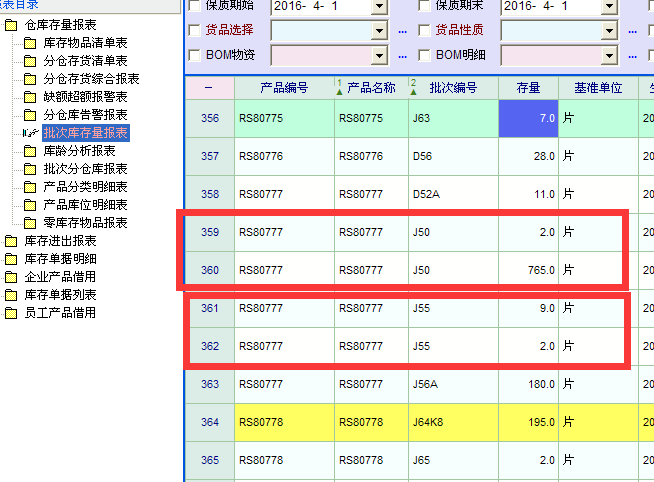
Task: Open the 货品性质 combo box arrow
Action: pos(608,31)
